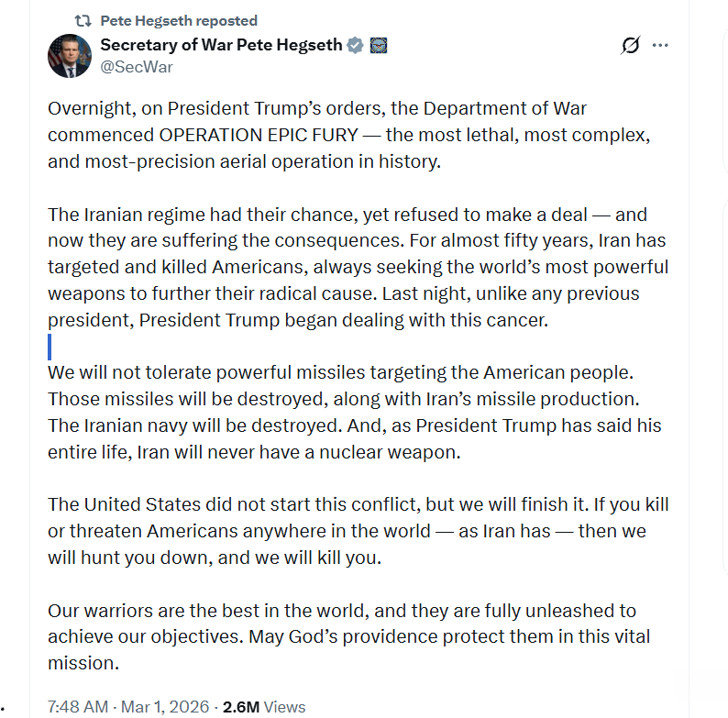Click the repost arrows icon
Viewport: 728px width, 718px height.
(x=82, y=20)
